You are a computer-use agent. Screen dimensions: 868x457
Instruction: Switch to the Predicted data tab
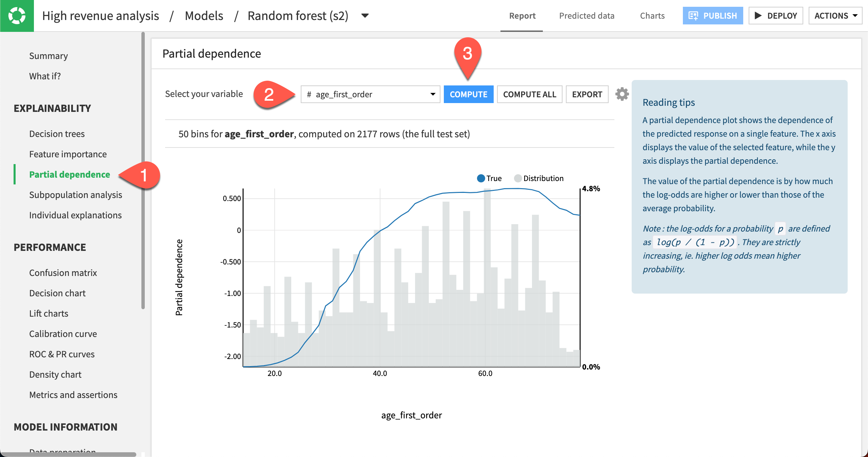tap(587, 16)
